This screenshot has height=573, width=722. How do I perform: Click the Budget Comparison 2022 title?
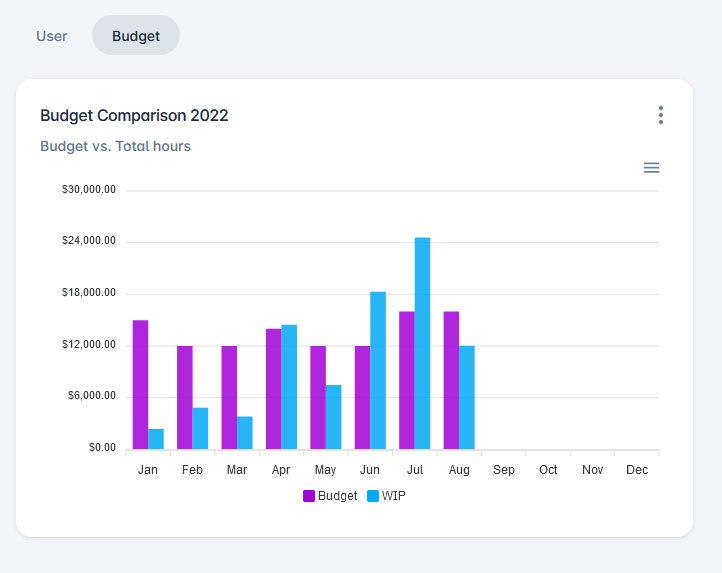(134, 116)
